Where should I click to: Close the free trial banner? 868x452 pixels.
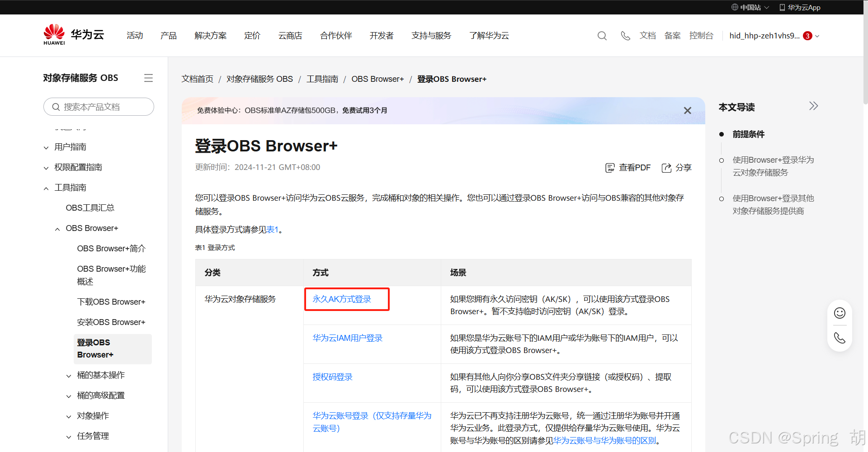[x=688, y=110]
